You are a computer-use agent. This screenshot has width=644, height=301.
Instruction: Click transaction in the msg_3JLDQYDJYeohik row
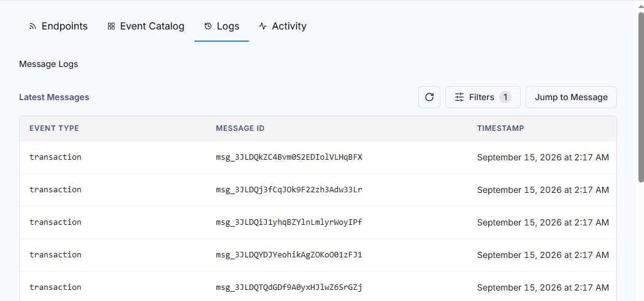55,254
